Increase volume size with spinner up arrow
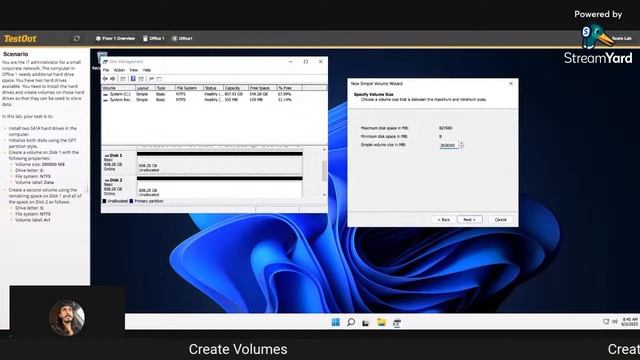The height and width of the screenshot is (360, 640). [x=462, y=144]
